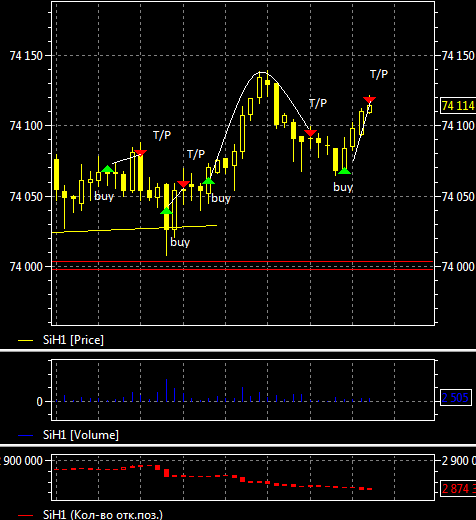Click the leftmost green buy triangle marker
The height and width of the screenshot is (520, 476).
click(107, 169)
